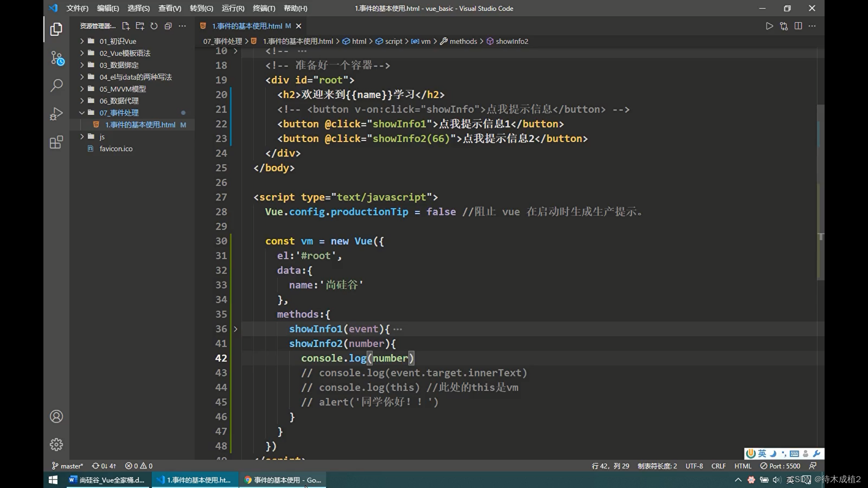
Task: Click Port: 5500 live server status
Action: [x=780, y=466]
